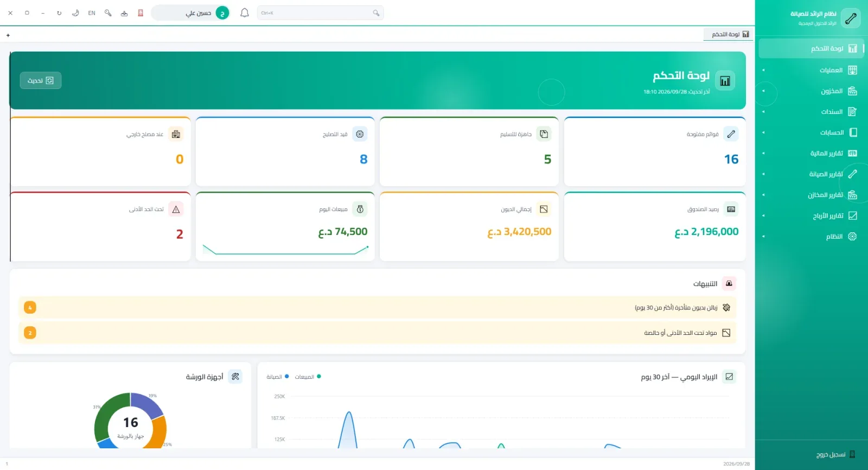Add a new tab with the plus icon

tap(8, 35)
